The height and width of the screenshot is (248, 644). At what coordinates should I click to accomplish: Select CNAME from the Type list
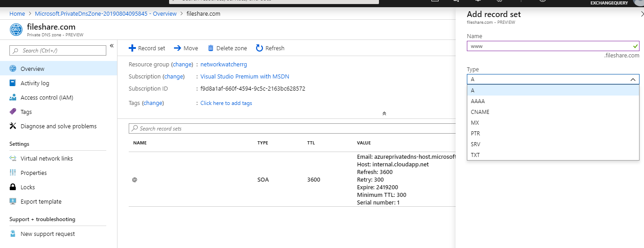tap(480, 112)
